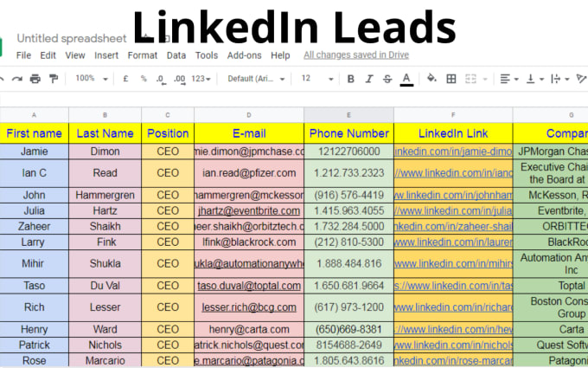Screen dimensions: 588x368
Task: Click 'All changes saved in Drive' link
Action: click(356, 55)
